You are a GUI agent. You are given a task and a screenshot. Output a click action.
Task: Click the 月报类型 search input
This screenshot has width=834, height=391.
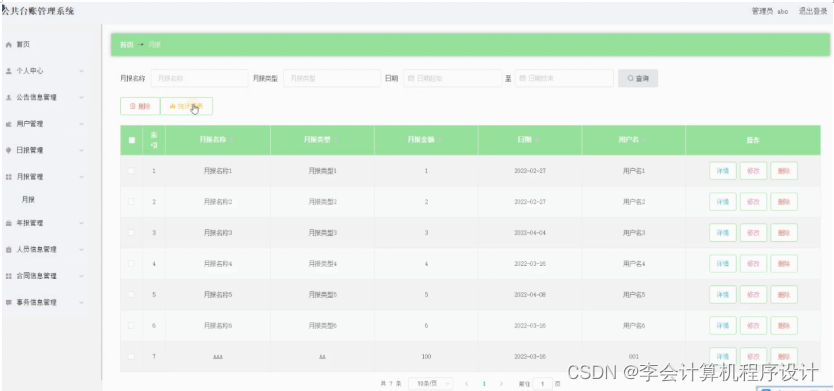coord(332,78)
